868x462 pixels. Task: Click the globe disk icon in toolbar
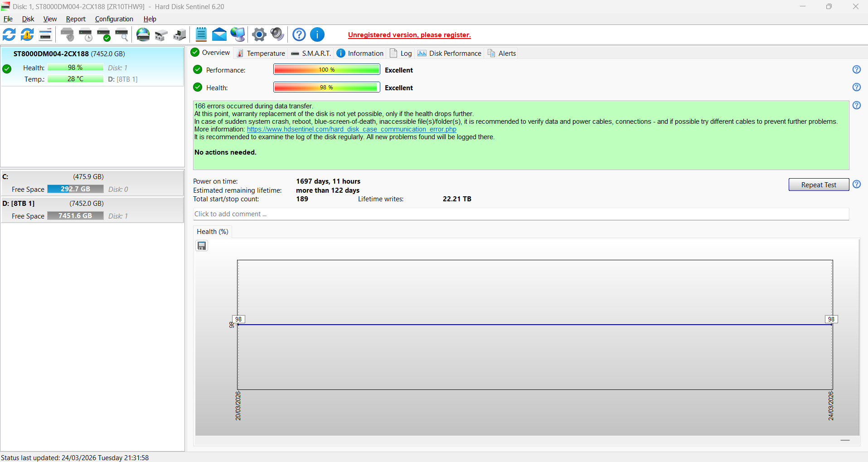143,34
